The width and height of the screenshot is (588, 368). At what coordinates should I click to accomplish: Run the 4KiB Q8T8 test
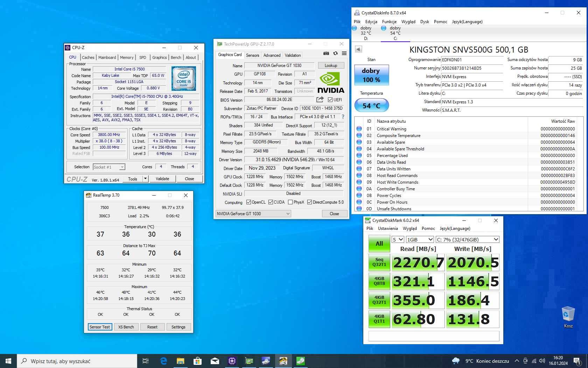(x=379, y=281)
